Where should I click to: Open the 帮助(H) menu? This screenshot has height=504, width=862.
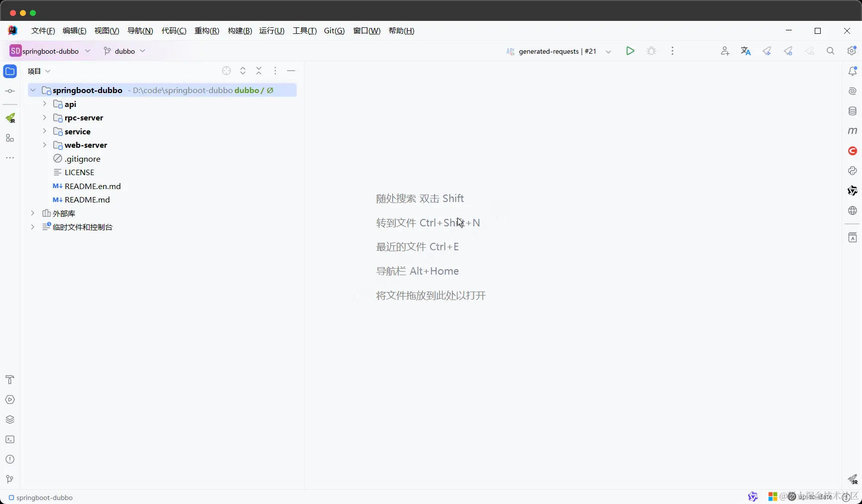click(x=401, y=31)
